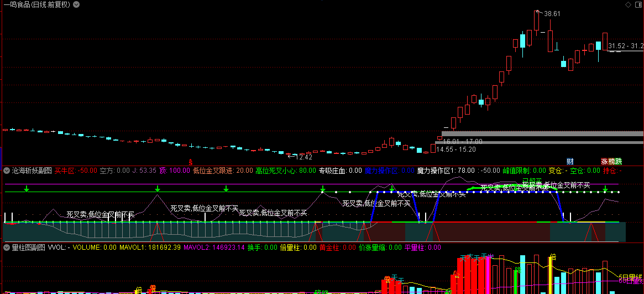
Task: Click the VOLUME: 0.00 value
Action: coord(95,247)
